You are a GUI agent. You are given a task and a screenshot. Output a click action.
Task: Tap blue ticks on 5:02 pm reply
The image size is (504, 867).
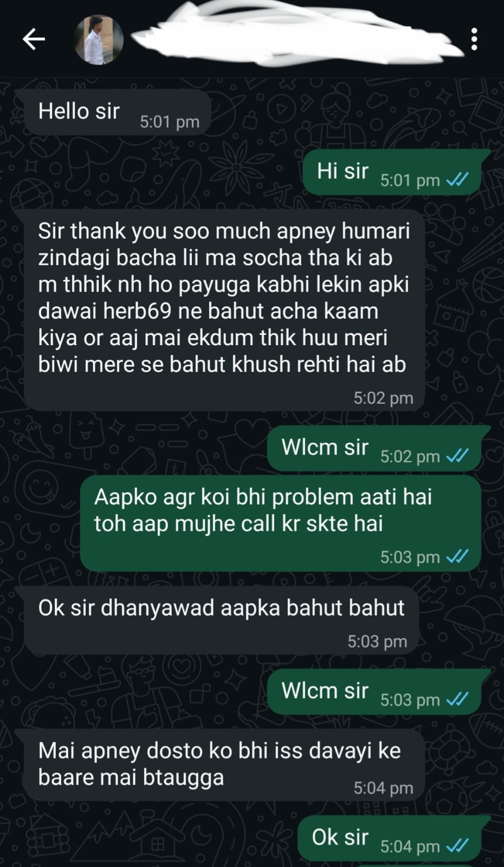pyautogui.click(x=456, y=456)
